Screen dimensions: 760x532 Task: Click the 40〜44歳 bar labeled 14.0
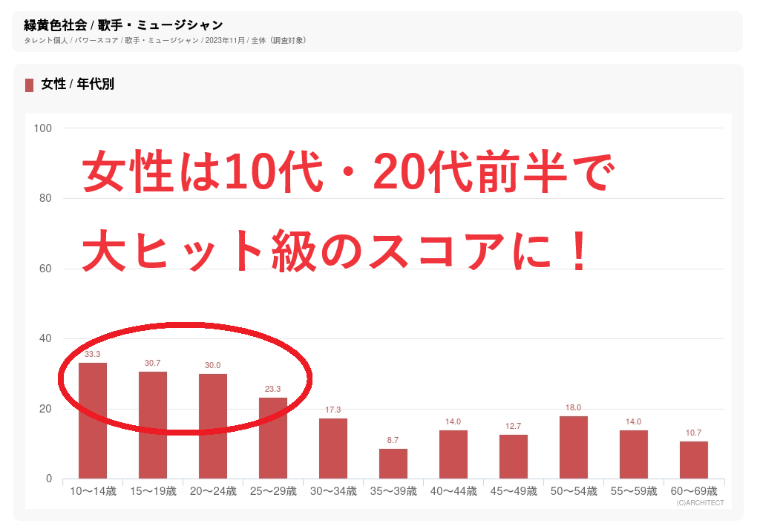click(453, 454)
